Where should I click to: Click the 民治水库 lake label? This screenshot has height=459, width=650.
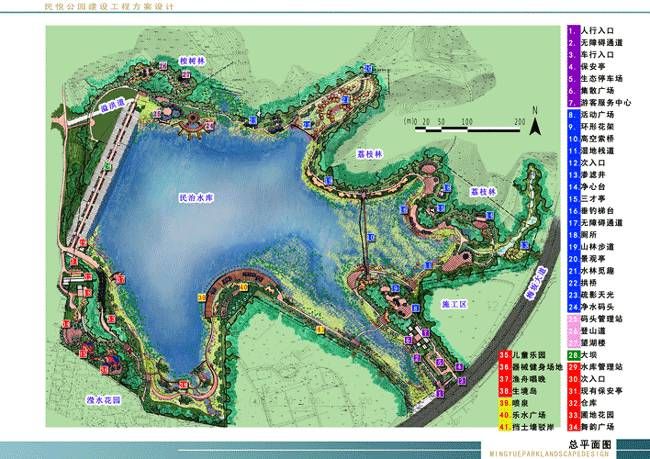(x=196, y=198)
